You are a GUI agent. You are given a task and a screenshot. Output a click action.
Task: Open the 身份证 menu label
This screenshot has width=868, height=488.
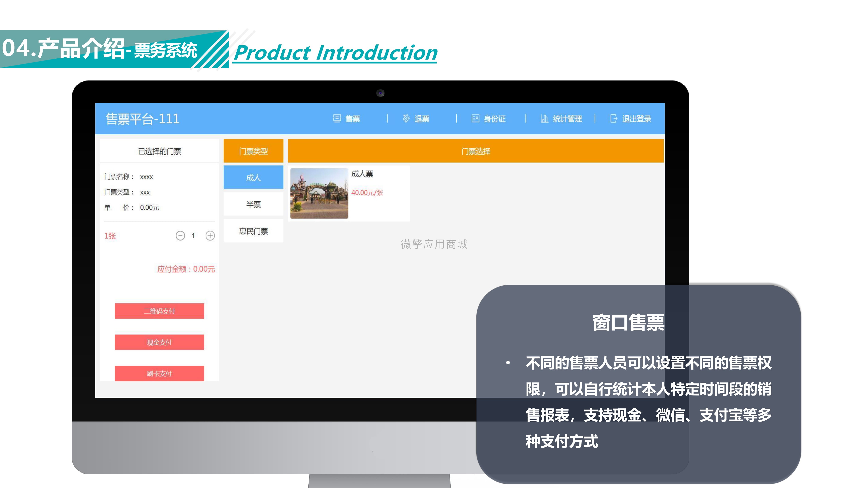[x=495, y=119]
